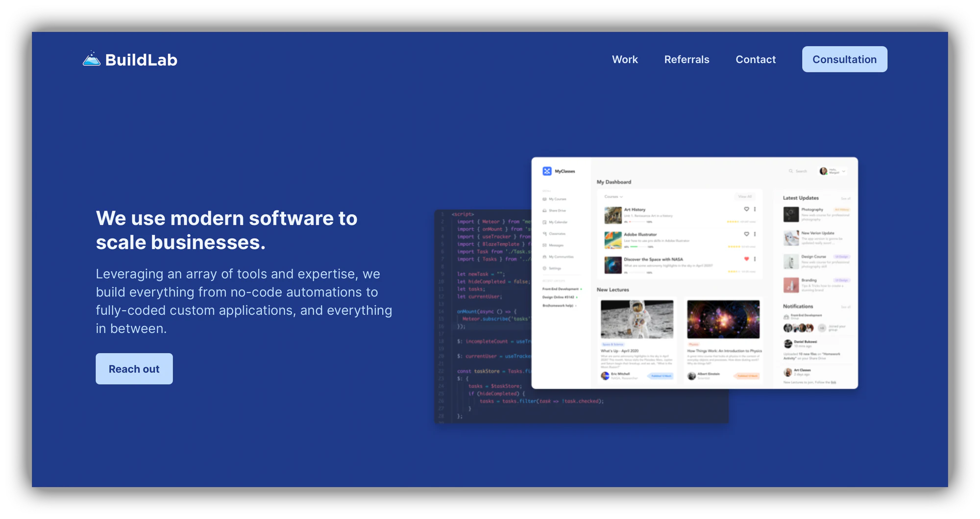980x519 pixels.
Task: Click the New Verion Update thumbnail
Action: (x=790, y=238)
